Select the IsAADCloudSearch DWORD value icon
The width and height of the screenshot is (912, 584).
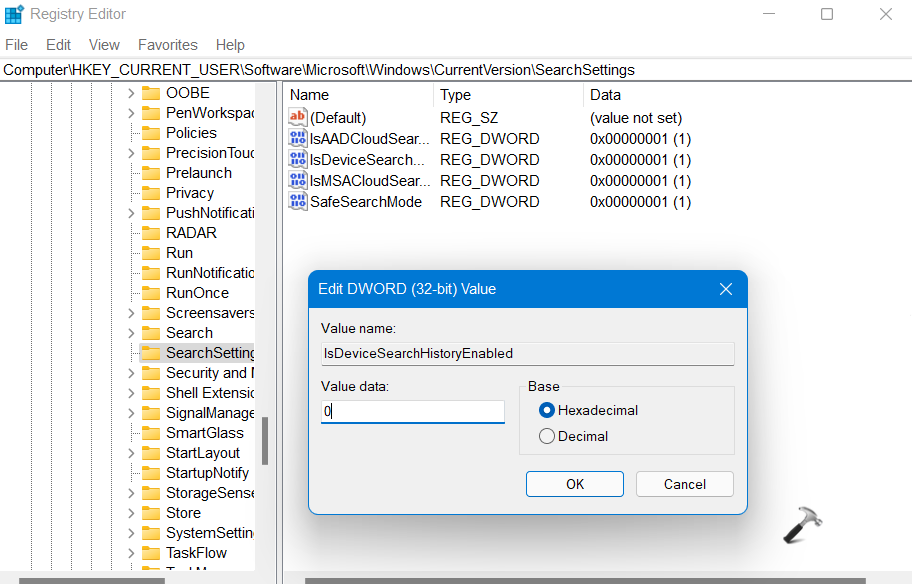(x=298, y=139)
